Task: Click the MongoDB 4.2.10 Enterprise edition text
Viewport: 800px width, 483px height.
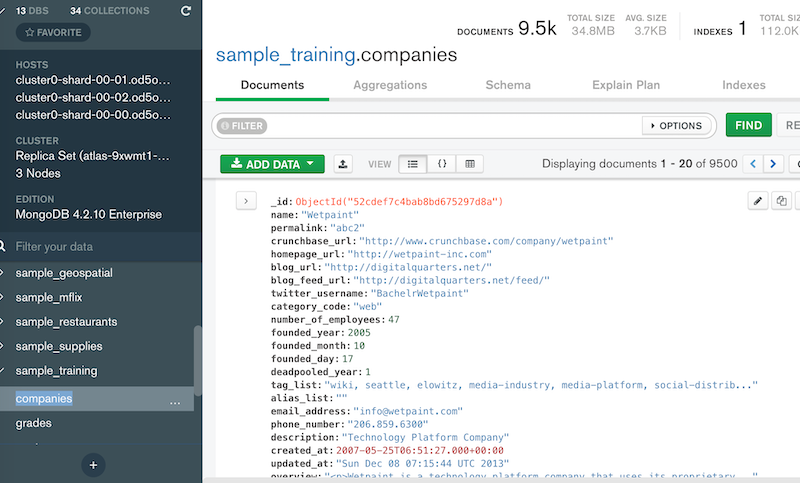Action: pos(88,214)
